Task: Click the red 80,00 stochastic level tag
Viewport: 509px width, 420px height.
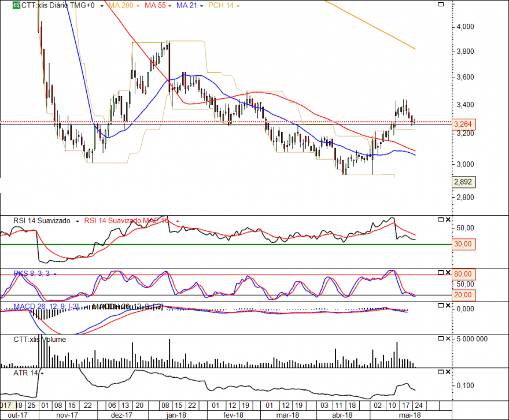Action: (x=463, y=274)
